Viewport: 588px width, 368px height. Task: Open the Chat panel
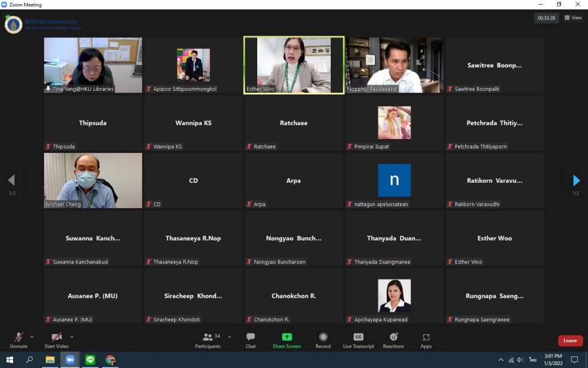250,340
